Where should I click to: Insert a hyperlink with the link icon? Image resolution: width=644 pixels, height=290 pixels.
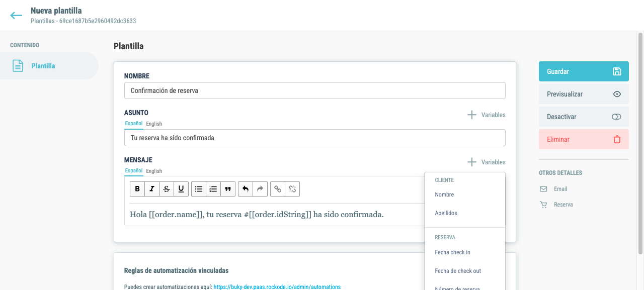[x=278, y=189]
